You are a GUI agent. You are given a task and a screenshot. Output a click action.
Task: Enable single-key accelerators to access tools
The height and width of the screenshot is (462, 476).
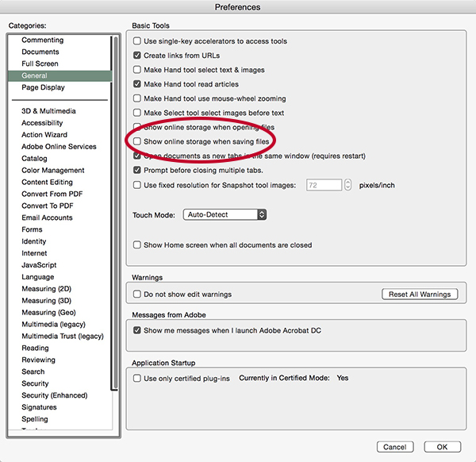click(137, 41)
